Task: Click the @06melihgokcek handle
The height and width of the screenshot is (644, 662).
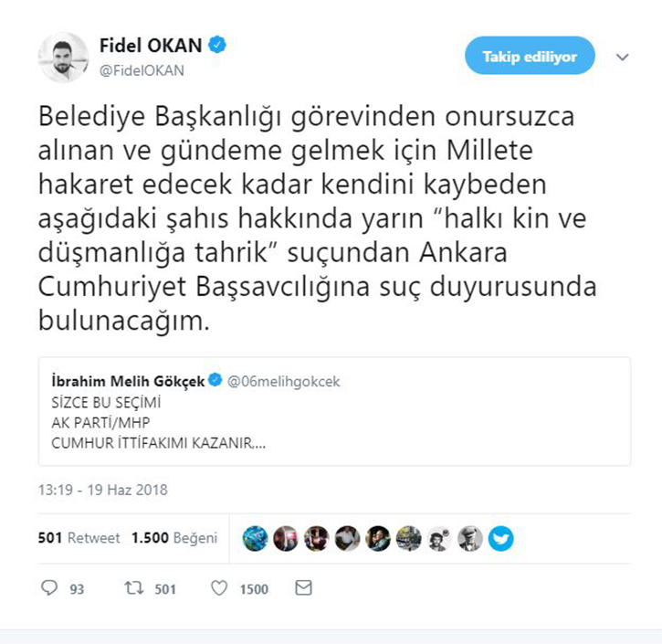Action: [283, 381]
